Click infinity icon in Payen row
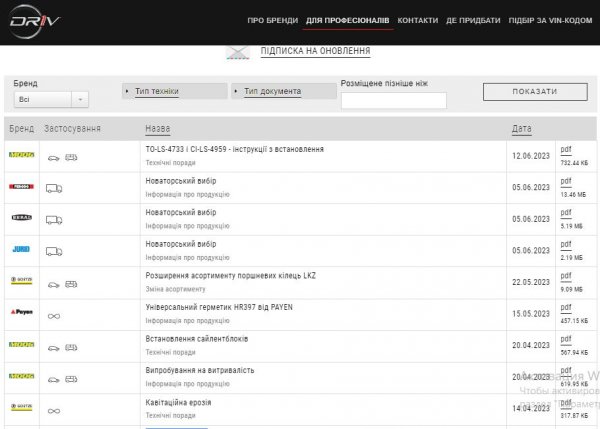 54,316
